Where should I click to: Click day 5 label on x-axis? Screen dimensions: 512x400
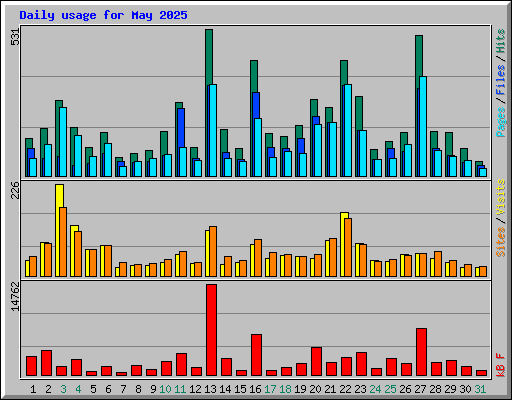tap(93, 389)
